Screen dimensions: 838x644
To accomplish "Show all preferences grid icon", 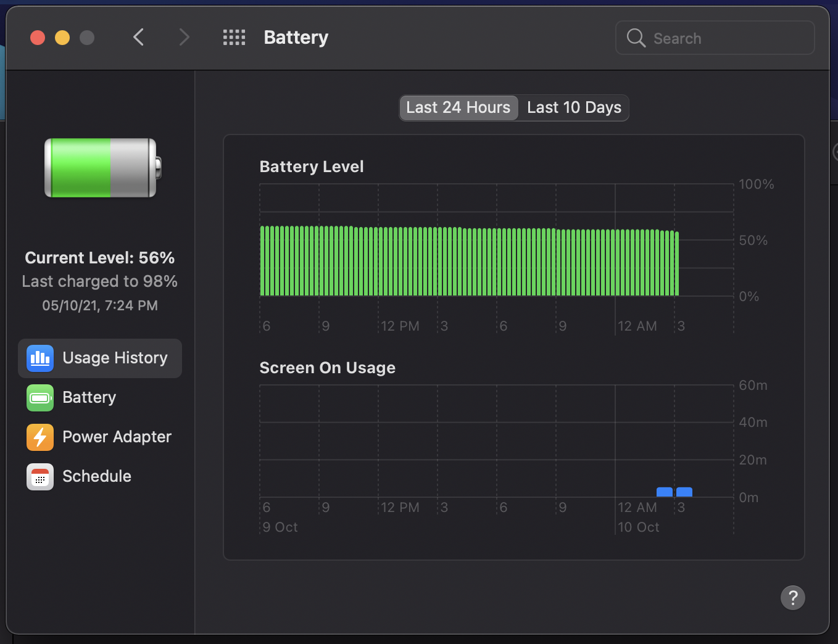I will (x=234, y=38).
